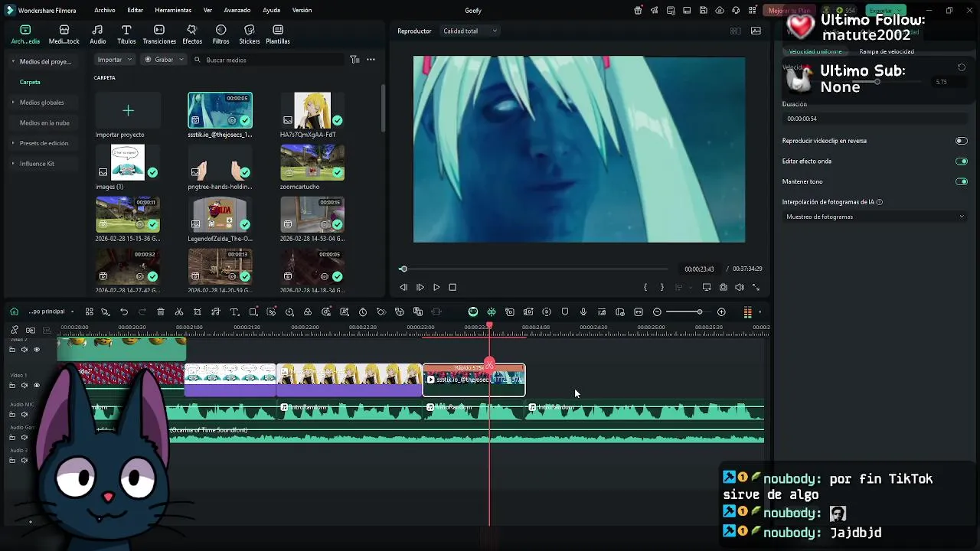Open the Herramientas menu

(173, 11)
